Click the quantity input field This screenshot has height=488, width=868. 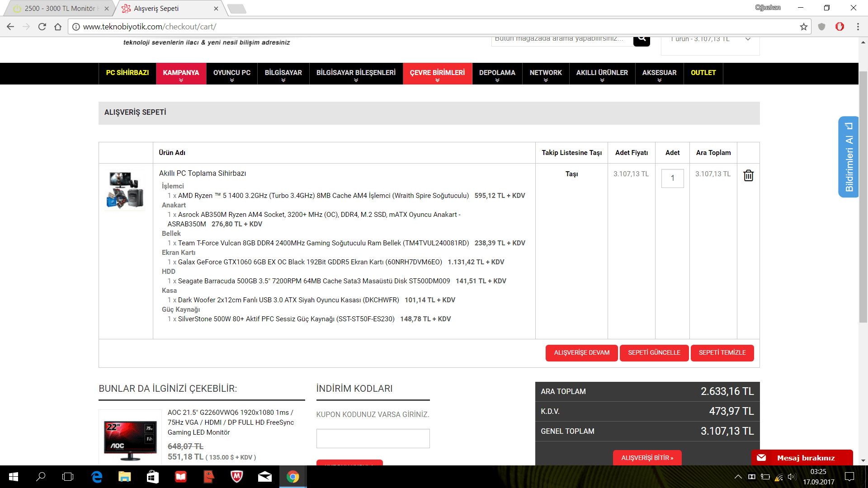pyautogui.click(x=672, y=178)
